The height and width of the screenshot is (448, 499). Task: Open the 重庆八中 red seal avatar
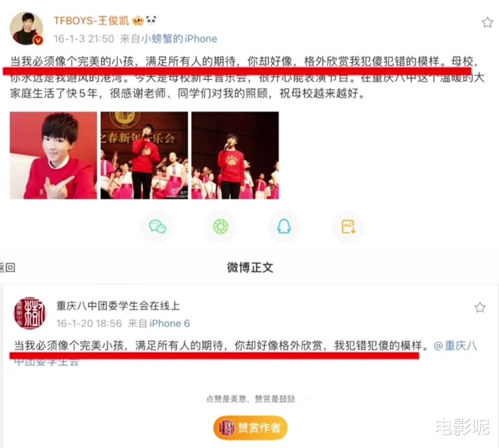[30, 313]
